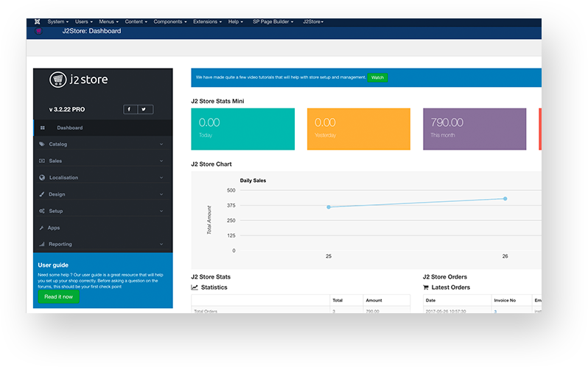Click the Apps wrench icon
The image size is (588, 367).
coord(42,228)
